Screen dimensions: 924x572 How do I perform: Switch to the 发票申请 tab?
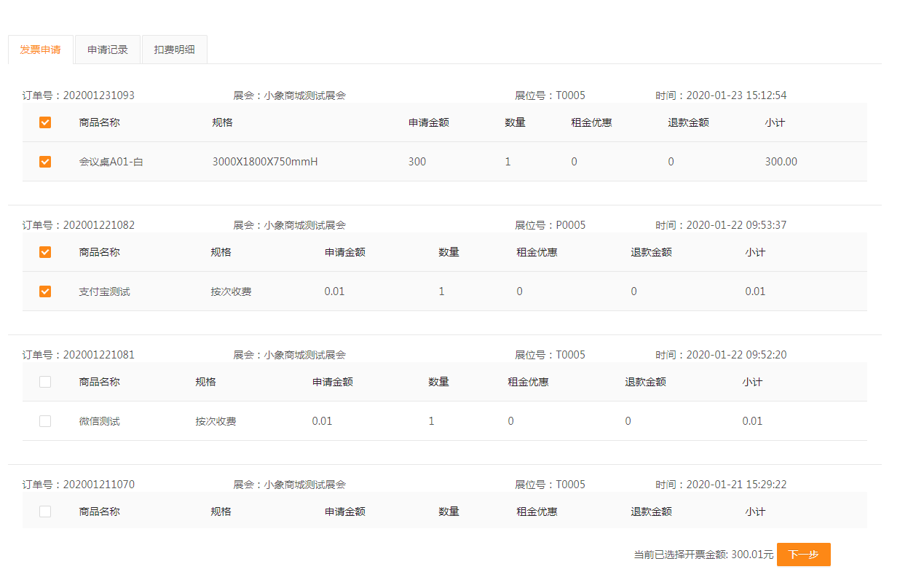[40, 50]
